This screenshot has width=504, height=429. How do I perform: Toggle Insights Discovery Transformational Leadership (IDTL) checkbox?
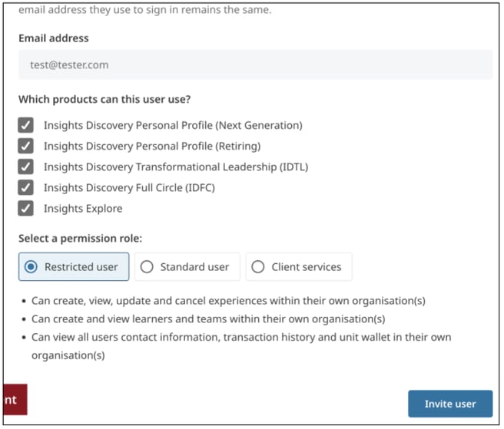[x=25, y=167]
